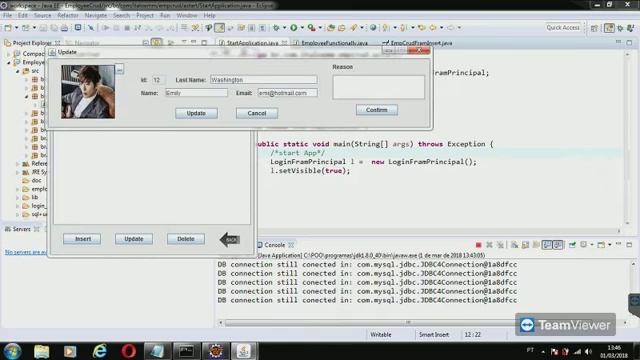Click the Open Web Browser globe icon
The image size is (640, 360).
[x=373, y=28]
